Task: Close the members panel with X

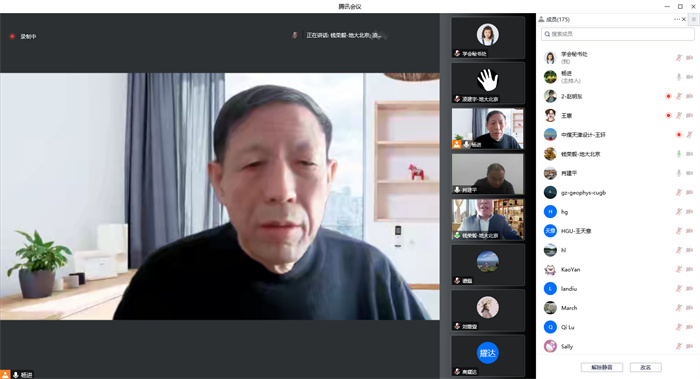Action: [x=684, y=19]
